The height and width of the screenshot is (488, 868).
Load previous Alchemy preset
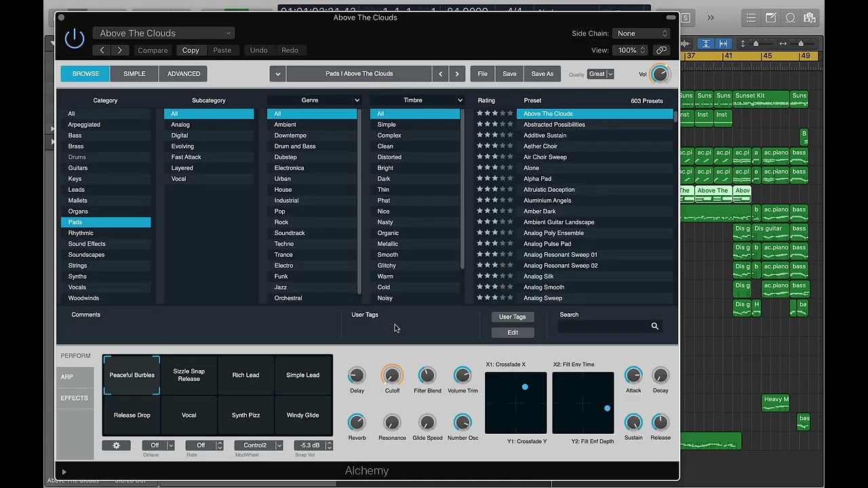click(x=441, y=74)
